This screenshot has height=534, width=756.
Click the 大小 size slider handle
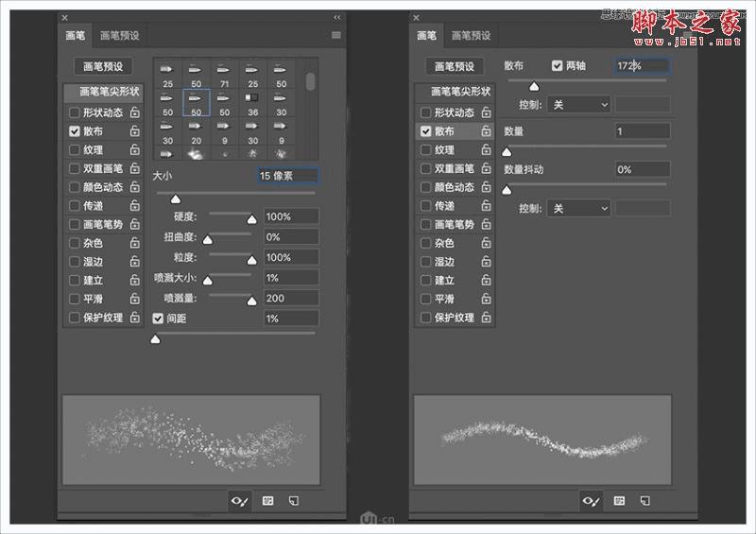click(x=176, y=198)
